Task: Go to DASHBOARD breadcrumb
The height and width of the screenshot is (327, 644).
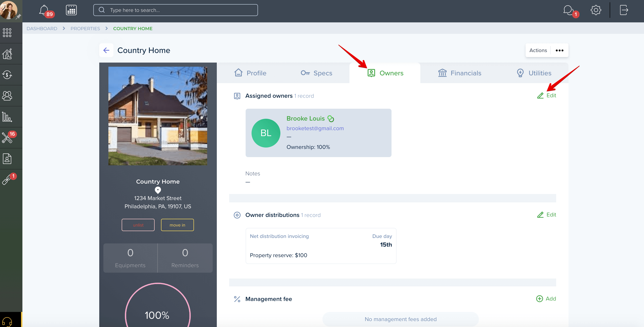Action: [42, 29]
